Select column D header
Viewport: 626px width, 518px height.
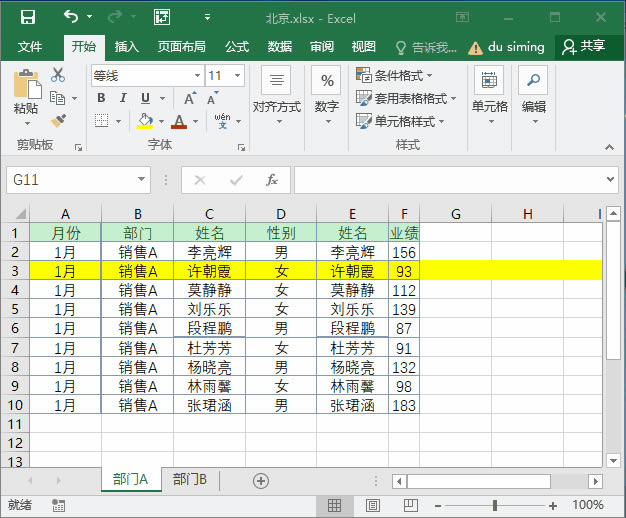coord(281,214)
